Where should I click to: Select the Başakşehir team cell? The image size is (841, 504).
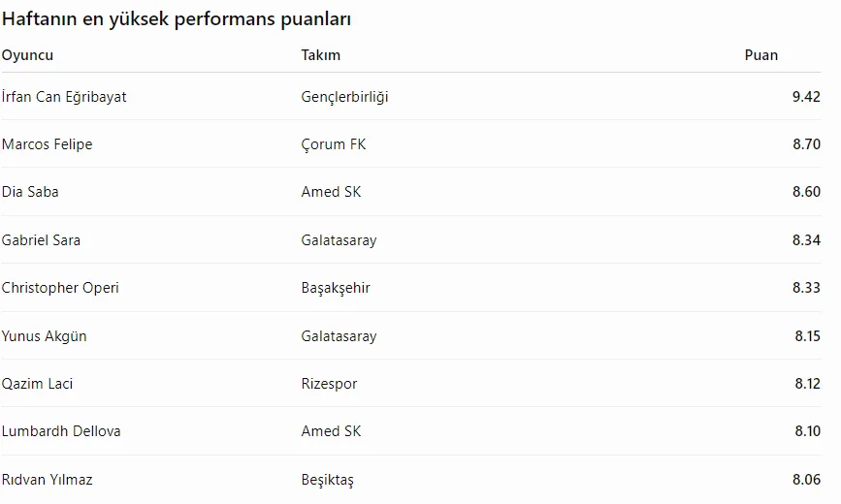coord(336,288)
